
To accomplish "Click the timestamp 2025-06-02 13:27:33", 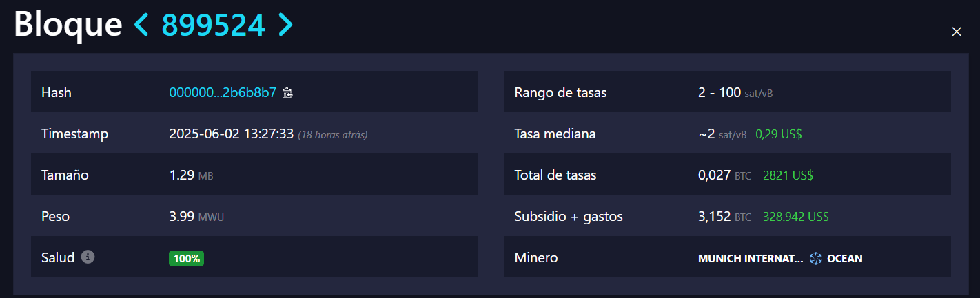I will point(231,134).
